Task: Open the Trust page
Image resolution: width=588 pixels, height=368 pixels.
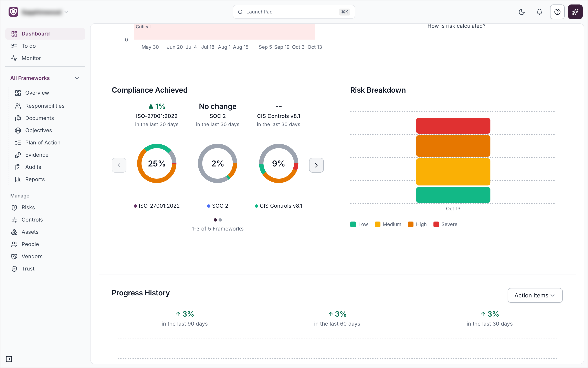Action: tap(45, 268)
